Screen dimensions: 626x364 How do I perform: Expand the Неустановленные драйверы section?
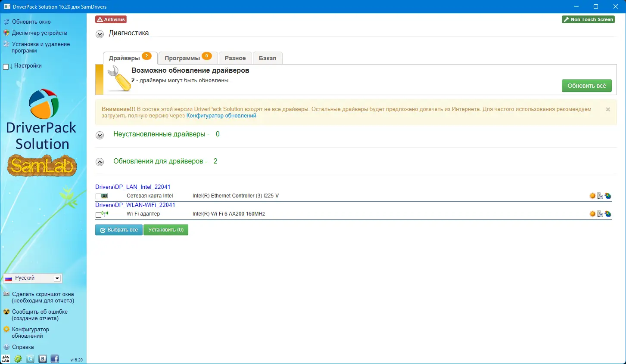point(100,135)
